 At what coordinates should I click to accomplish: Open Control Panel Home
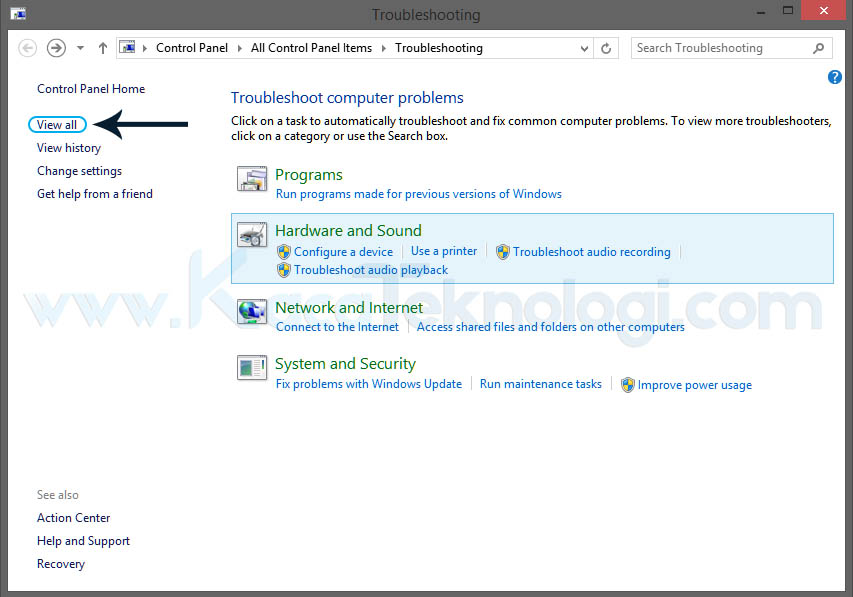point(91,89)
